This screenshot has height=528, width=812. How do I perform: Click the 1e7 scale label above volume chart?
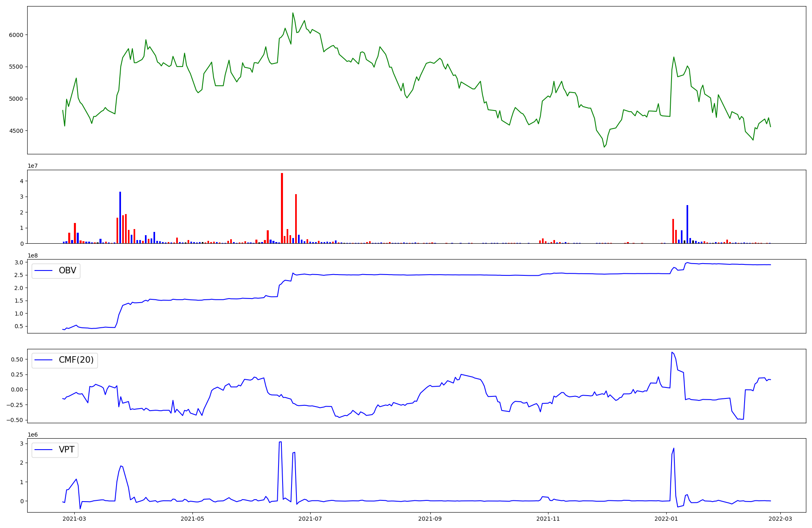coord(33,166)
